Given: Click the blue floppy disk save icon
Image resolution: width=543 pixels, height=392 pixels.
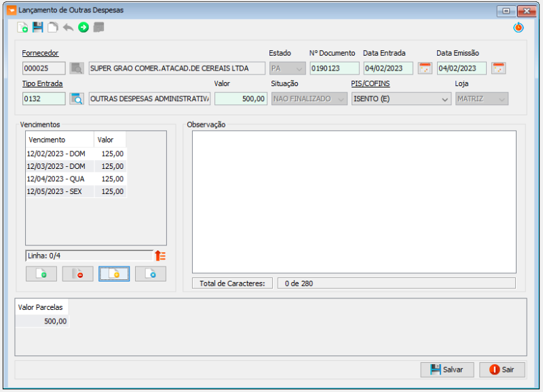Looking at the screenshot, I should point(38,28).
